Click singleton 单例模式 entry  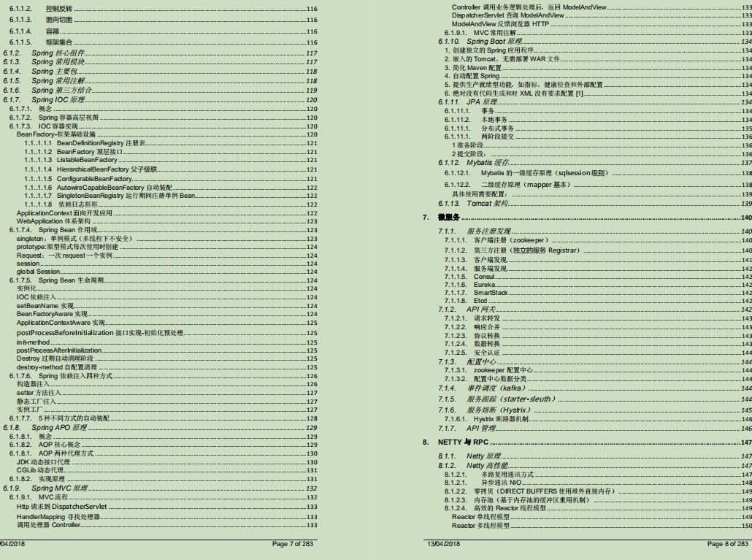tap(167, 239)
